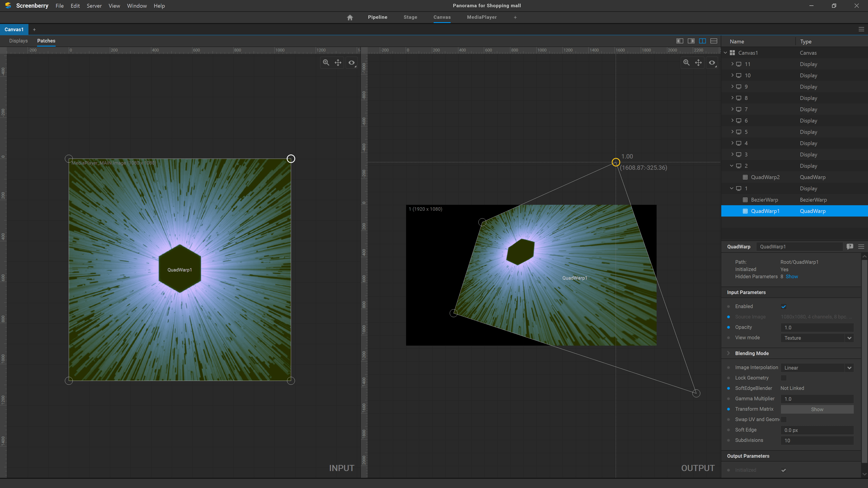Select pan tool in OUTPUT viewport
This screenshot has width=868, height=488.
[x=698, y=63]
